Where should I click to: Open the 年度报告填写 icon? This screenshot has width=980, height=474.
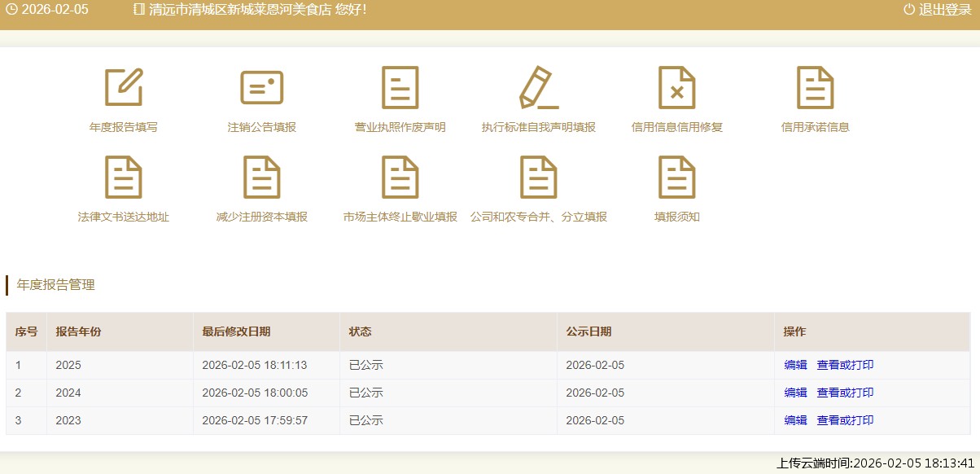124,88
